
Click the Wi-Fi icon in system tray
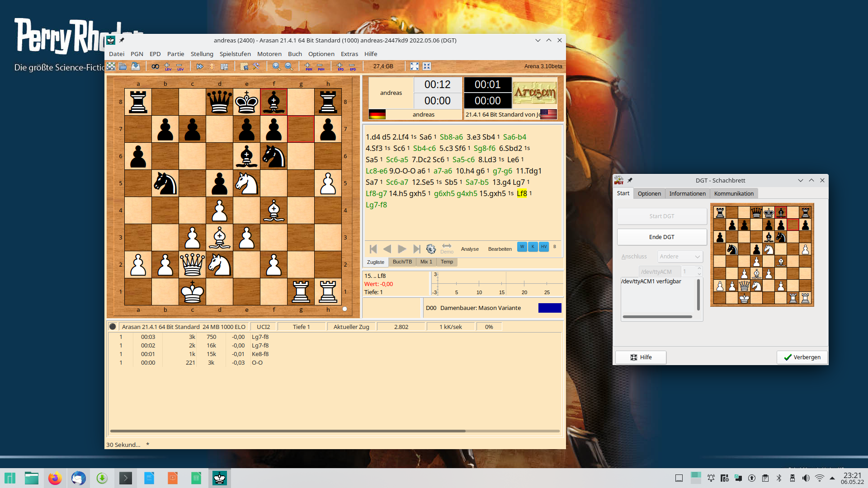[x=819, y=478]
